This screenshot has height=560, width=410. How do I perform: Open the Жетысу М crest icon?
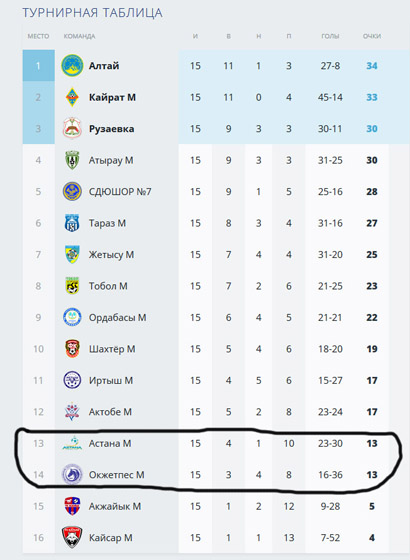72,254
